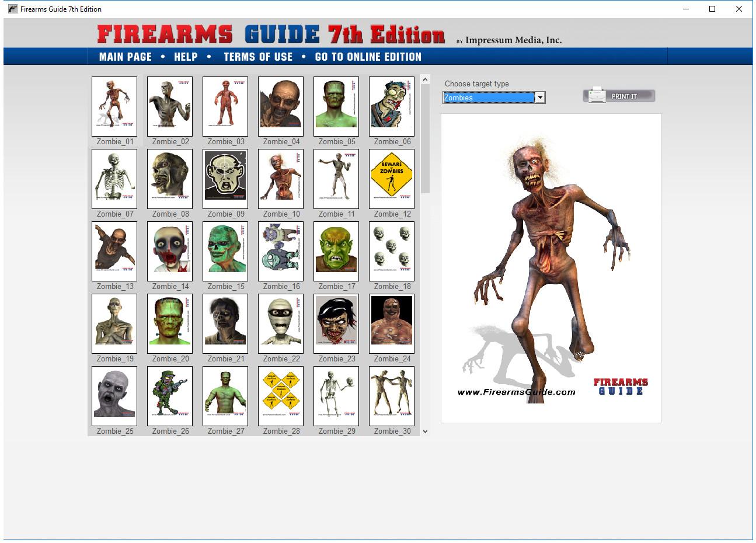
Task: Click the large zombie preview image
Action: (551, 268)
